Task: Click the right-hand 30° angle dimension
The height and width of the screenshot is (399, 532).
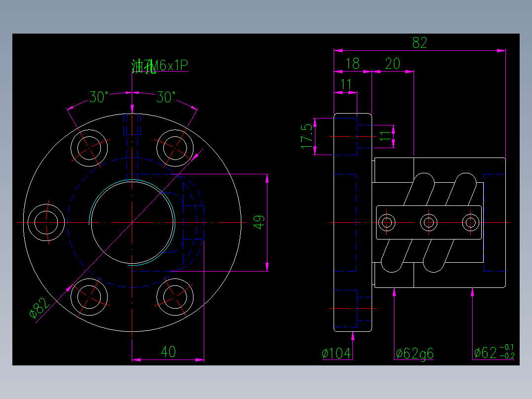Action: click(166, 97)
